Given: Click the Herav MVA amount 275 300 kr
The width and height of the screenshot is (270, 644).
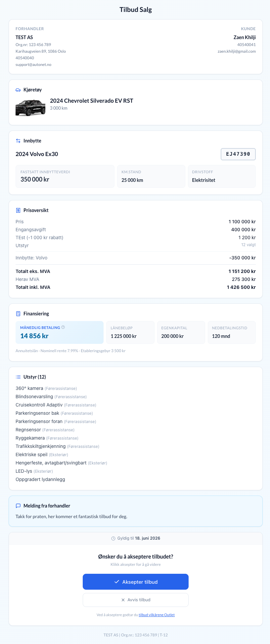Looking at the screenshot, I should coord(244,279).
